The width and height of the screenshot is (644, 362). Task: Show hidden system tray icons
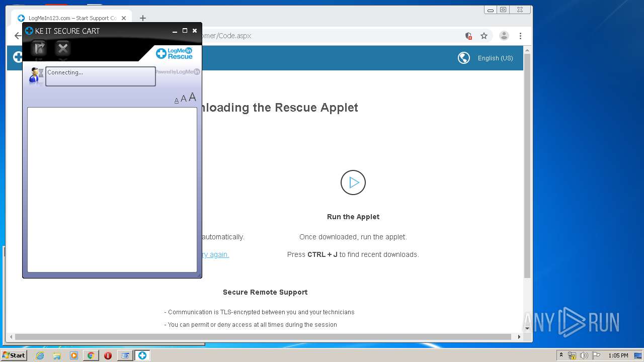point(561,355)
